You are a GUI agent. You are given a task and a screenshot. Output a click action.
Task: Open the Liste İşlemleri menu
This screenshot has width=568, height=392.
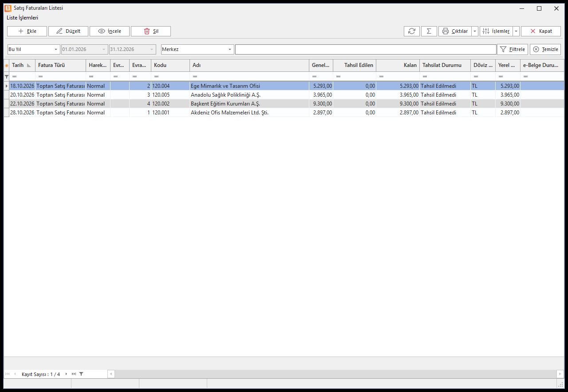(23, 18)
